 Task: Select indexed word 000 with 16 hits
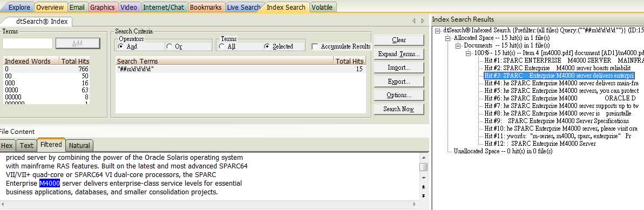pyautogui.click(x=46, y=83)
